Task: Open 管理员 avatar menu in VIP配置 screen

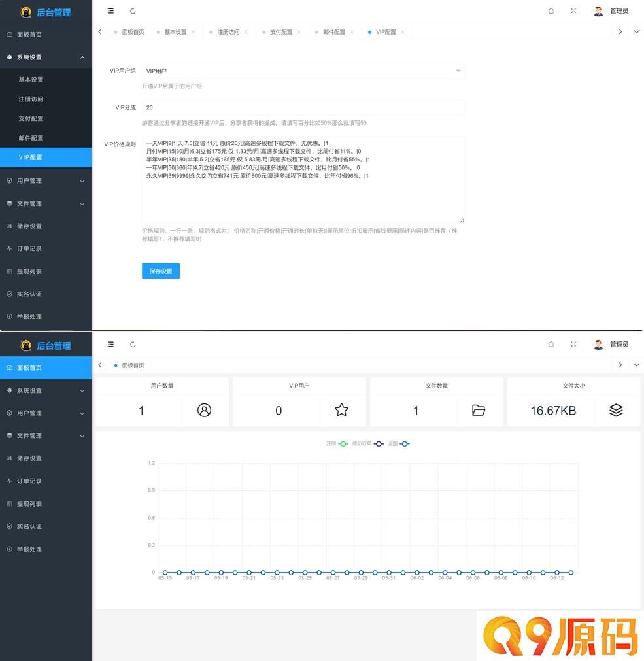Action: point(611,11)
